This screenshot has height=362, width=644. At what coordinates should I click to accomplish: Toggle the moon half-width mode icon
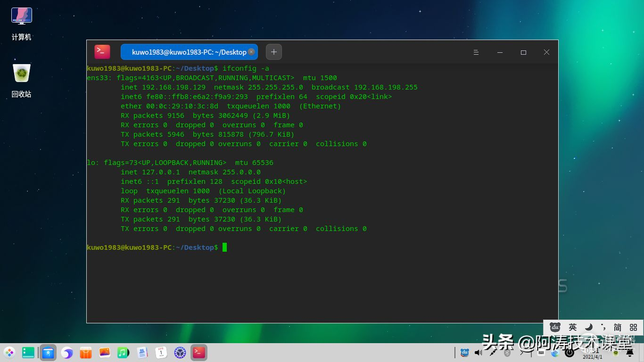point(588,327)
